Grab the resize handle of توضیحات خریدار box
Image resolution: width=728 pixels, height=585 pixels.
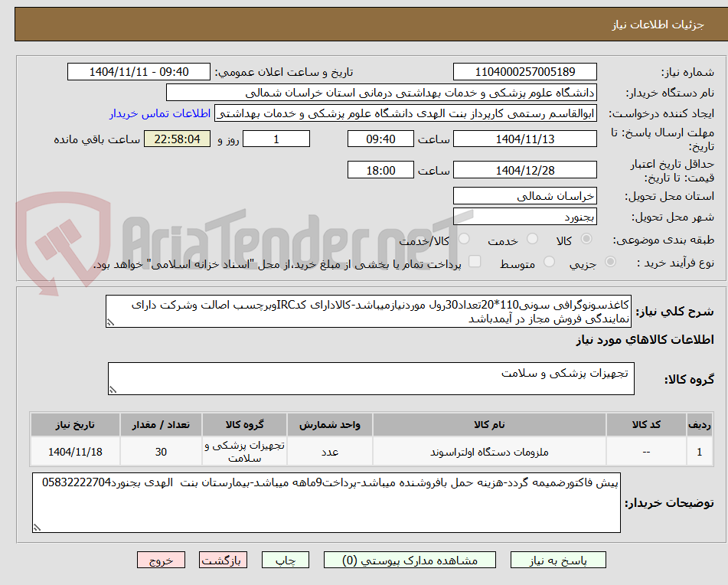point(38,528)
